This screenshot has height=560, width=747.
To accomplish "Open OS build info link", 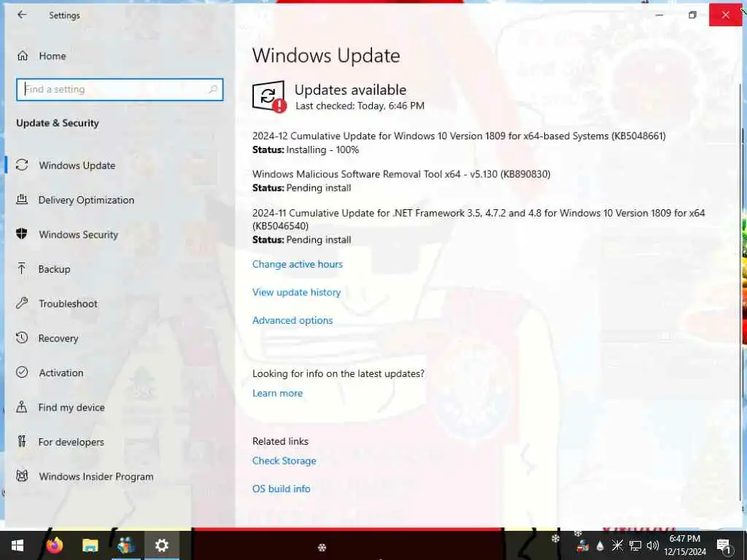I will (x=281, y=489).
